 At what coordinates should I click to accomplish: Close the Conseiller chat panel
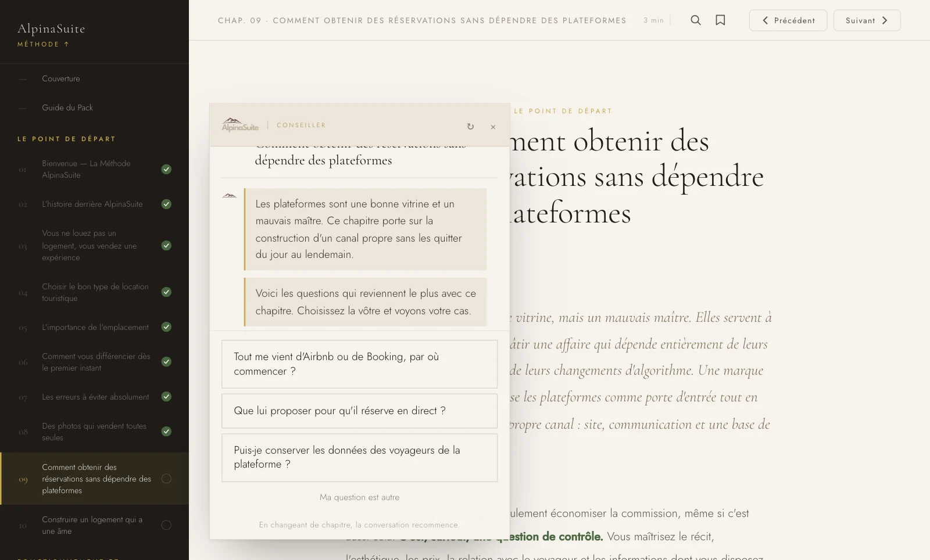tap(493, 127)
